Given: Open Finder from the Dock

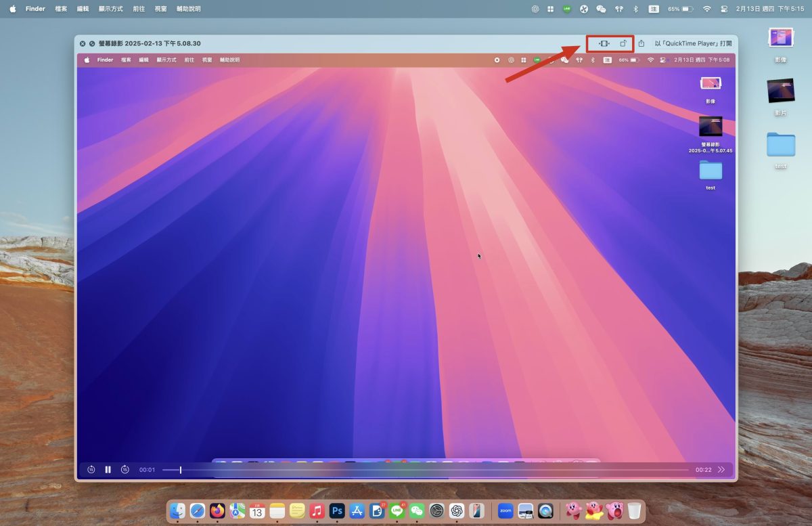Looking at the screenshot, I should pos(178,510).
